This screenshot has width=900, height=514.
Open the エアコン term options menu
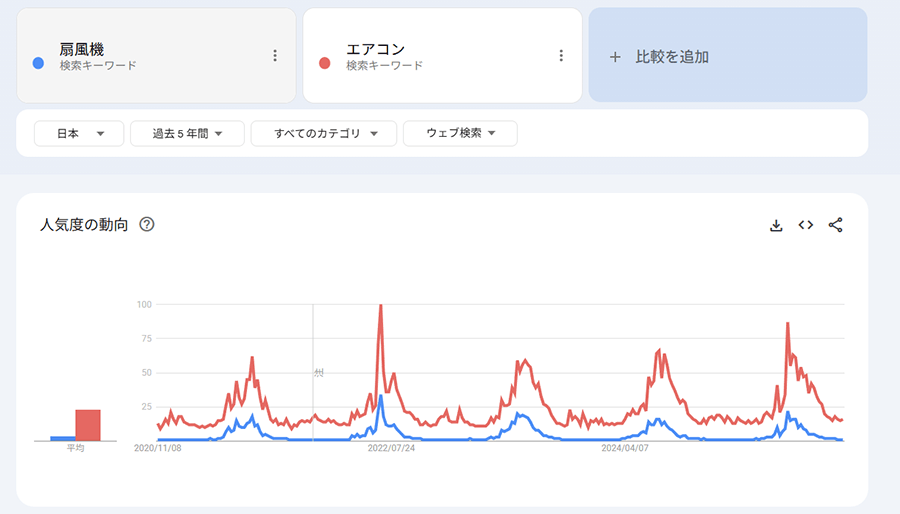coord(561,56)
